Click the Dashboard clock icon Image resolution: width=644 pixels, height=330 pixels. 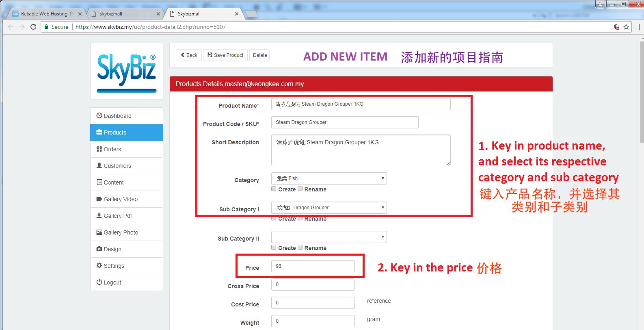pos(99,115)
